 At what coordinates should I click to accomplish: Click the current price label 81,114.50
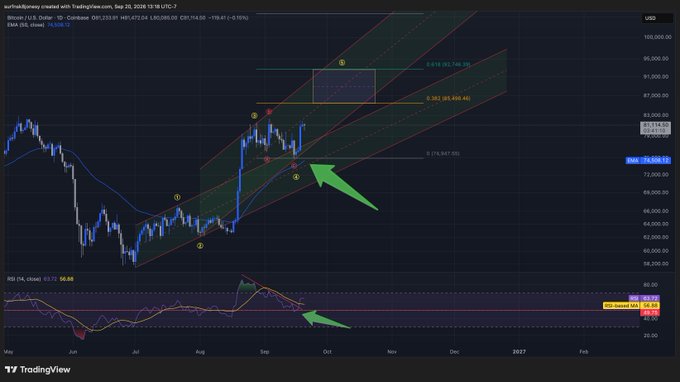(655, 127)
